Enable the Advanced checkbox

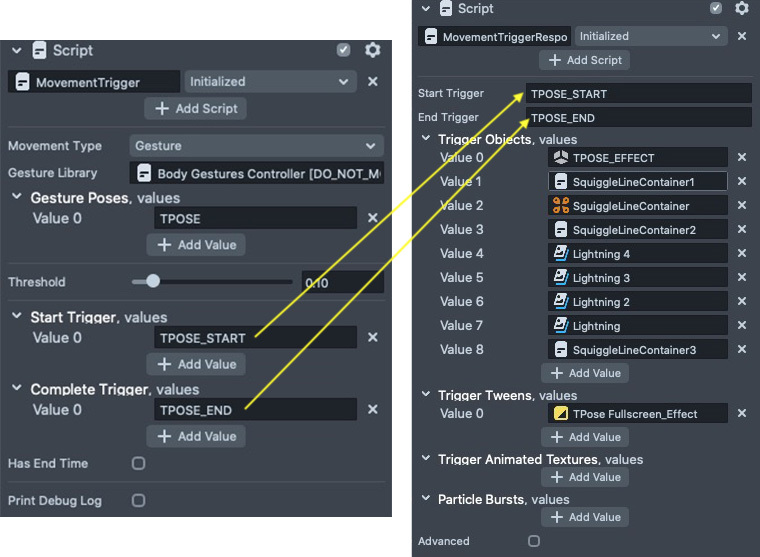tap(534, 541)
